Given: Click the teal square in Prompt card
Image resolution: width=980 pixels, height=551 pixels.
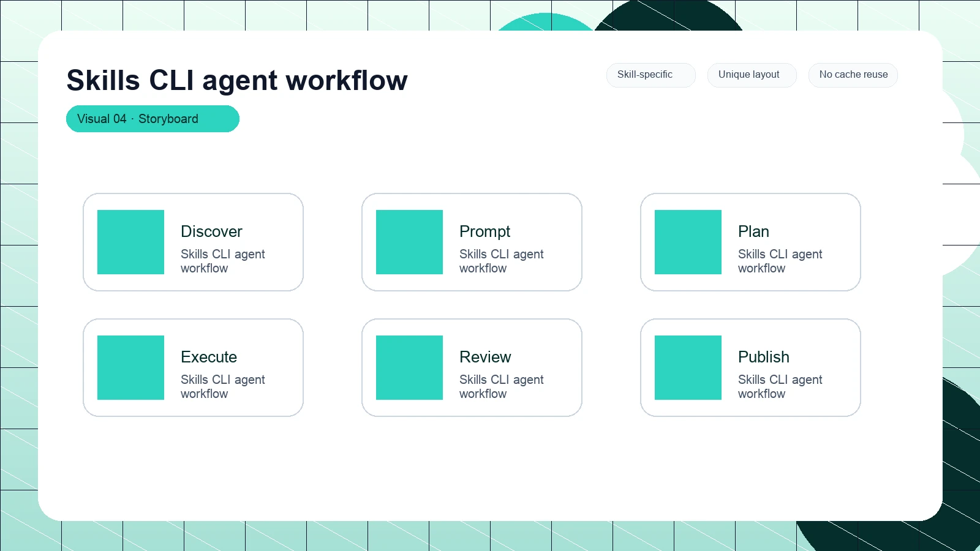Looking at the screenshot, I should (x=409, y=242).
